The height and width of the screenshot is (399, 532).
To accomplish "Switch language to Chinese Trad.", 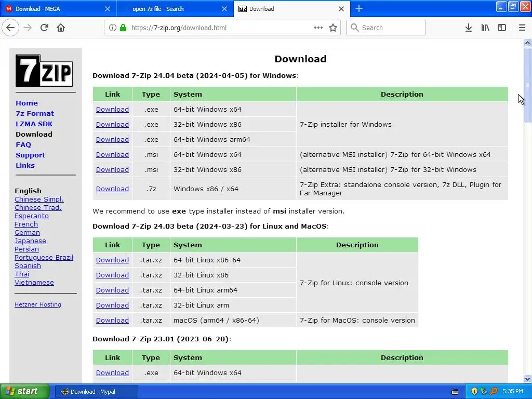I will [x=38, y=208].
